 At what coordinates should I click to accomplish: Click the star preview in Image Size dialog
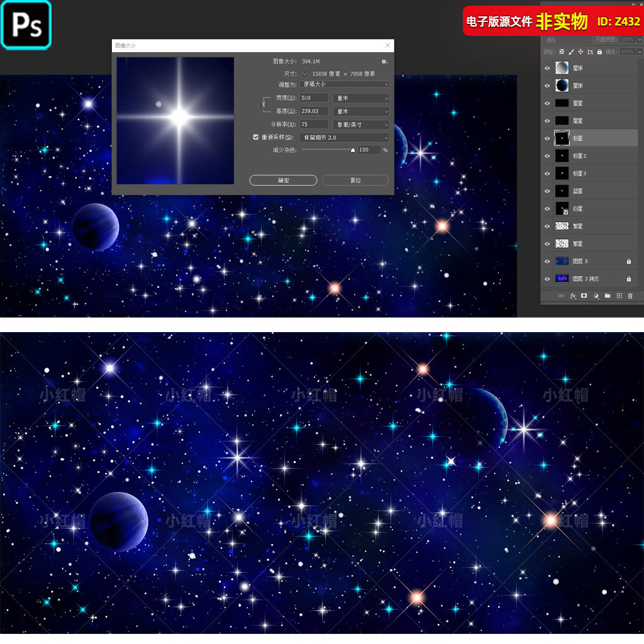[175, 120]
